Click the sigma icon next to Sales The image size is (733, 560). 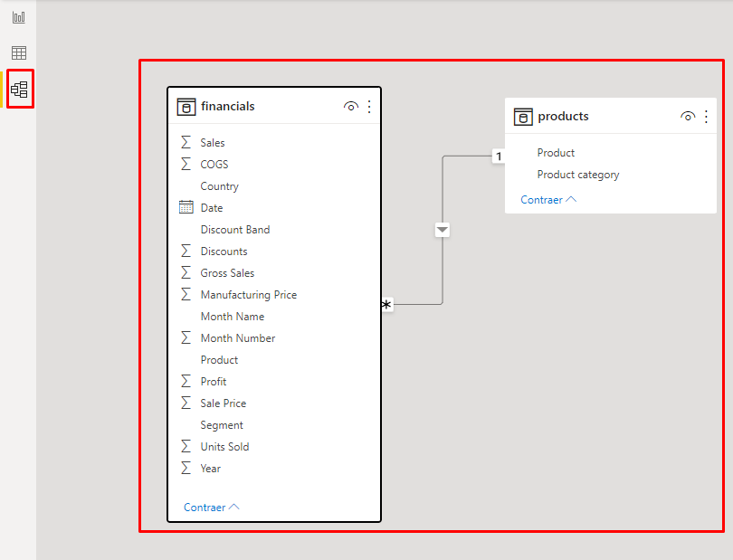pyautogui.click(x=186, y=143)
